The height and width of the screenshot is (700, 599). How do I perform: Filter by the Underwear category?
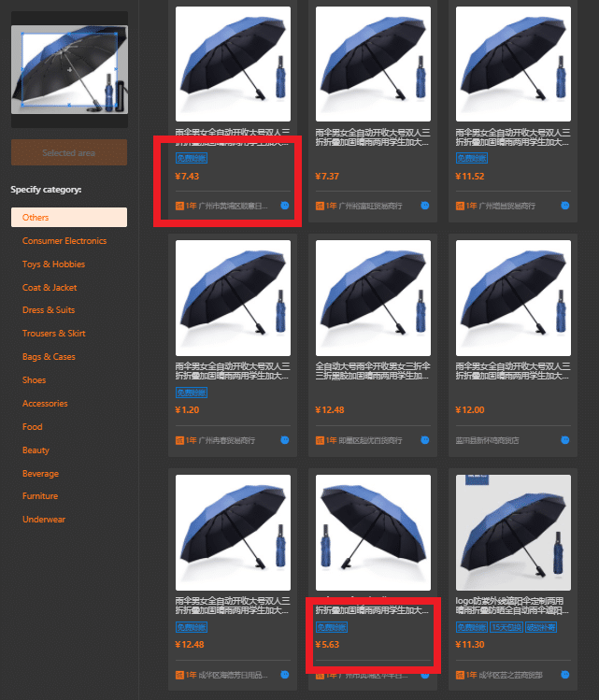click(44, 520)
